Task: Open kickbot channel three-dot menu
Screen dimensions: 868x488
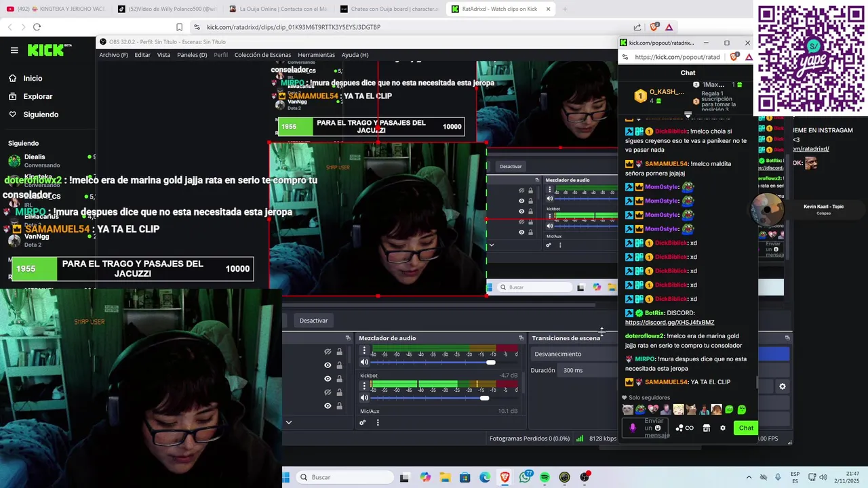Action: click(364, 386)
